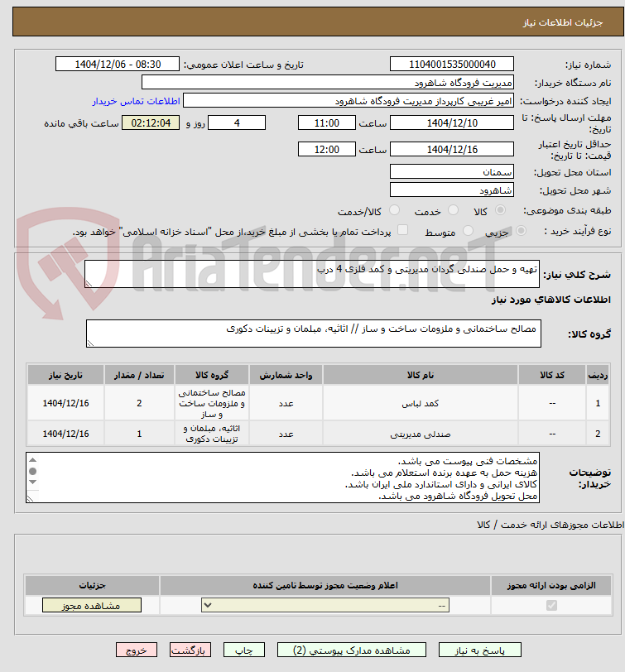Select the کالا/خدمت radio button

tap(394, 210)
